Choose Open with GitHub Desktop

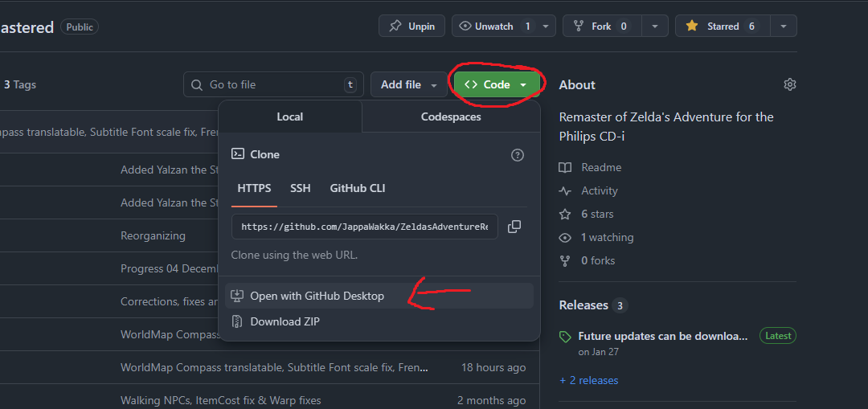[x=379, y=296]
